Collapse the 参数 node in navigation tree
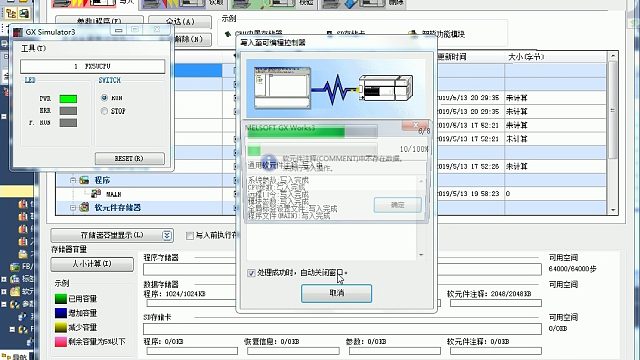The image size is (640, 360). [x=4, y=304]
